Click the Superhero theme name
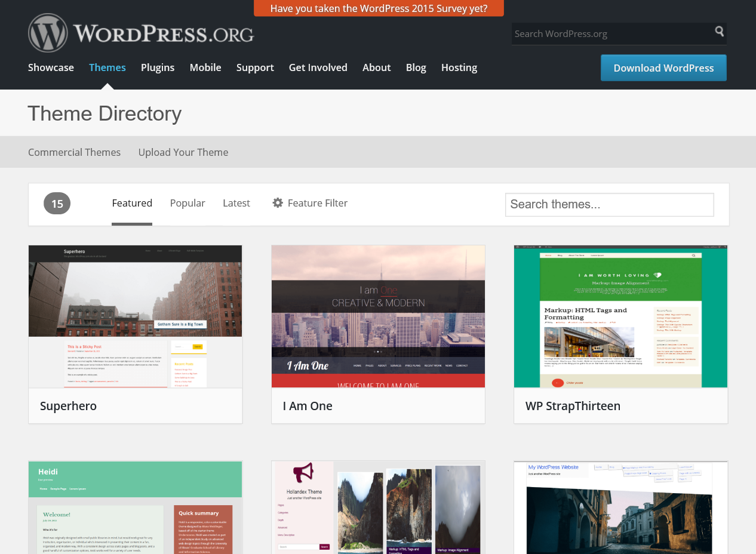The height and width of the screenshot is (554, 756). (x=69, y=406)
